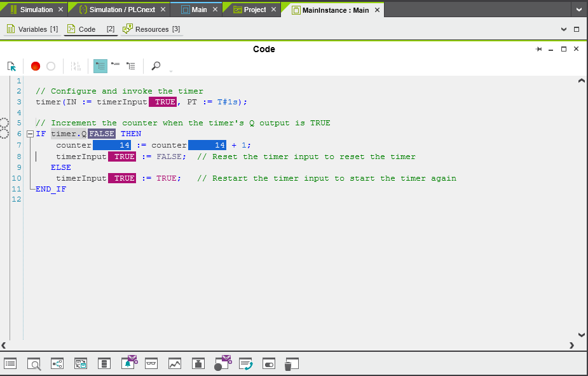The height and width of the screenshot is (376, 588).
Task: Click the timerInput TRUE value on line 8
Action: point(122,157)
